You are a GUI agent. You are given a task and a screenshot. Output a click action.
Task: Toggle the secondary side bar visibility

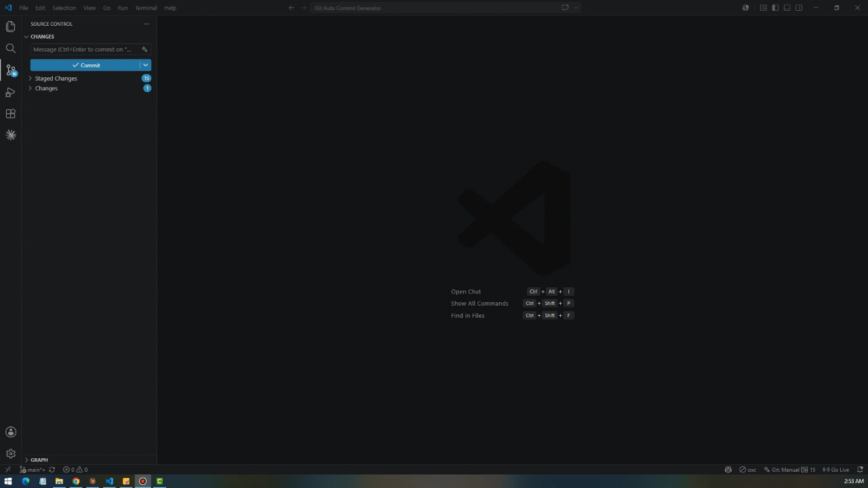tap(799, 8)
